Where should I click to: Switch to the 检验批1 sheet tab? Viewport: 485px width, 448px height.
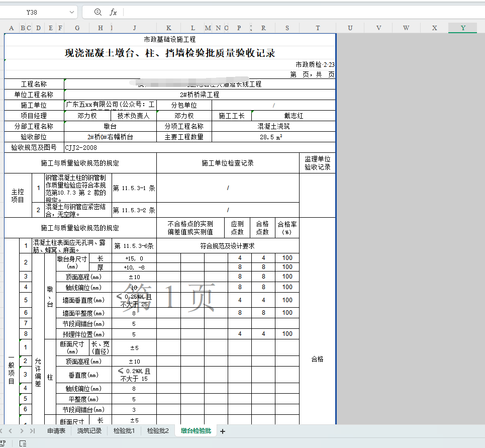124,431
